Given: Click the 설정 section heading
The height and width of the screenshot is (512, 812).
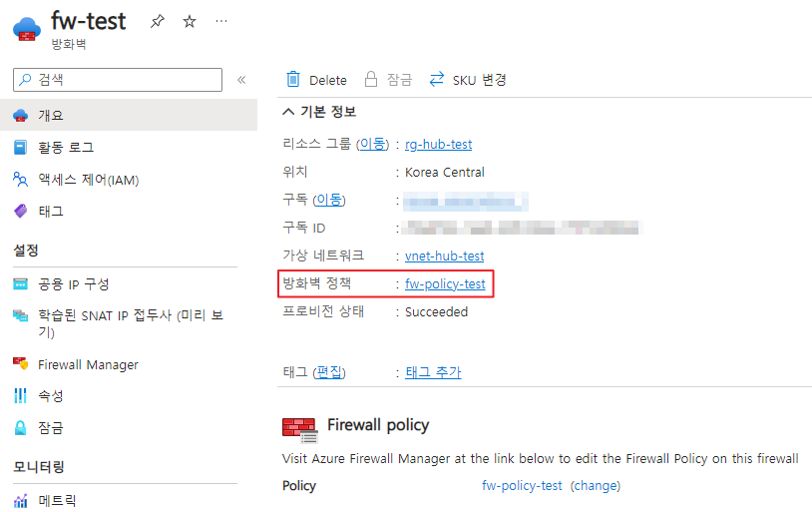Looking at the screenshot, I should pyautogui.click(x=25, y=251).
